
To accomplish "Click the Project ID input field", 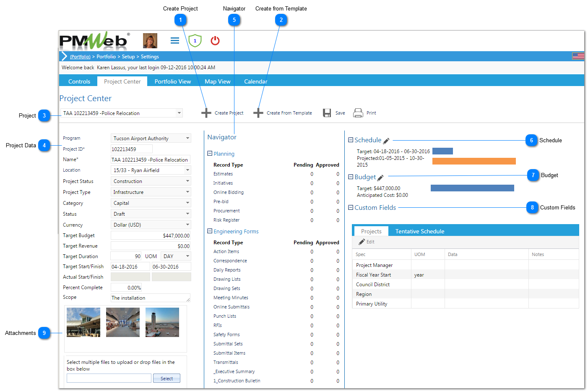I will click(x=132, y=149).
